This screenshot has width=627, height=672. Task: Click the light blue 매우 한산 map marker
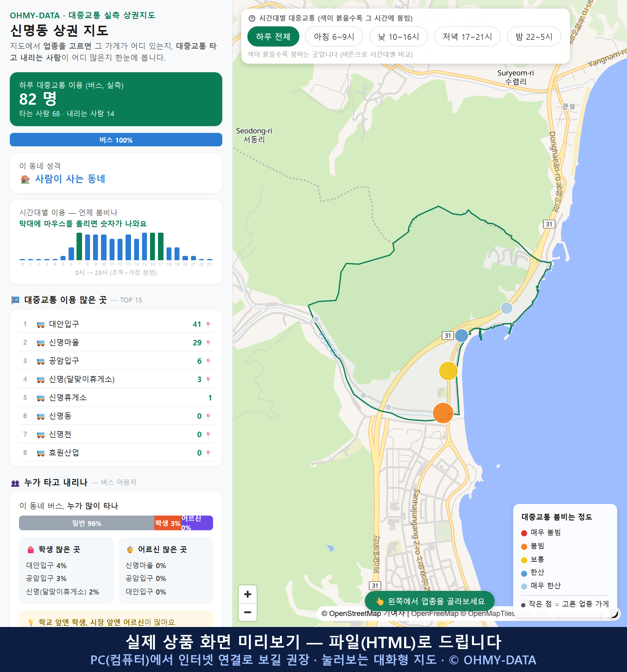pyautogui.click(x=506, y=308)
